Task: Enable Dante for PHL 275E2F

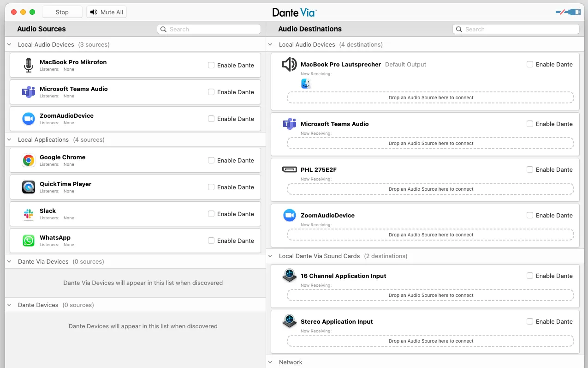Action: 530,169
